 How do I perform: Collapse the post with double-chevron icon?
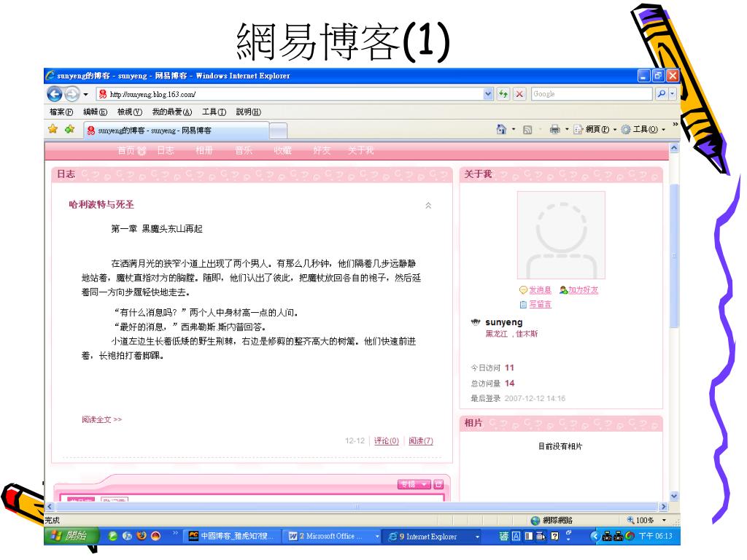428,205
